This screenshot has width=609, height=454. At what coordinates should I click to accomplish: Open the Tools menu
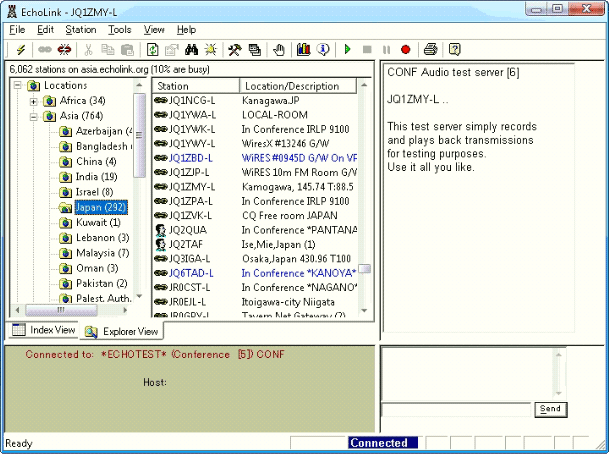click(120, 30)
